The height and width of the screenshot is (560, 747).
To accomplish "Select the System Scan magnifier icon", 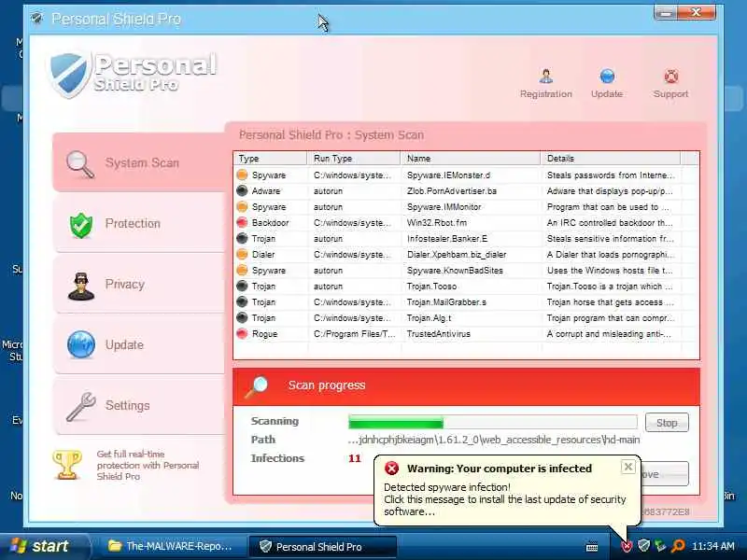I will 79,164.
